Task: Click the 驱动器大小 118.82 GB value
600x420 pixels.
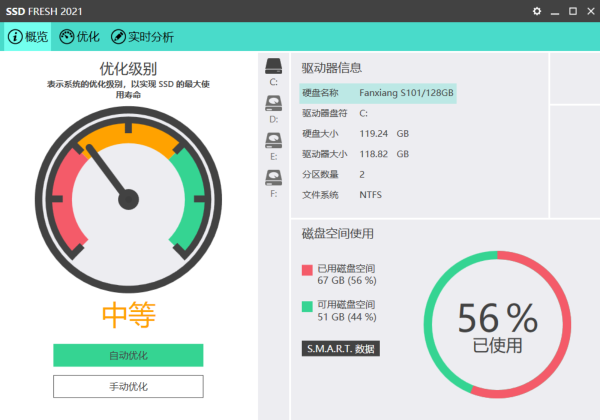Action: pyautogui.click(x=384, y=154)
